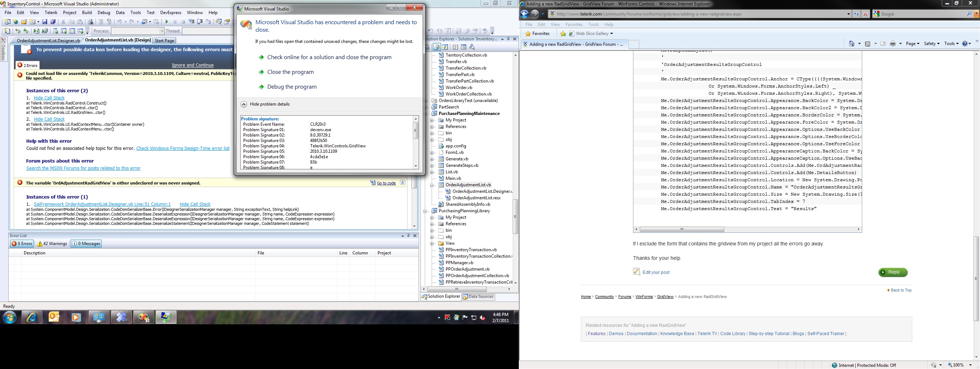Click the horizontal scrollbar under the code block
The width and height of the screenshot is (980, 369).
tap(748, 230)
